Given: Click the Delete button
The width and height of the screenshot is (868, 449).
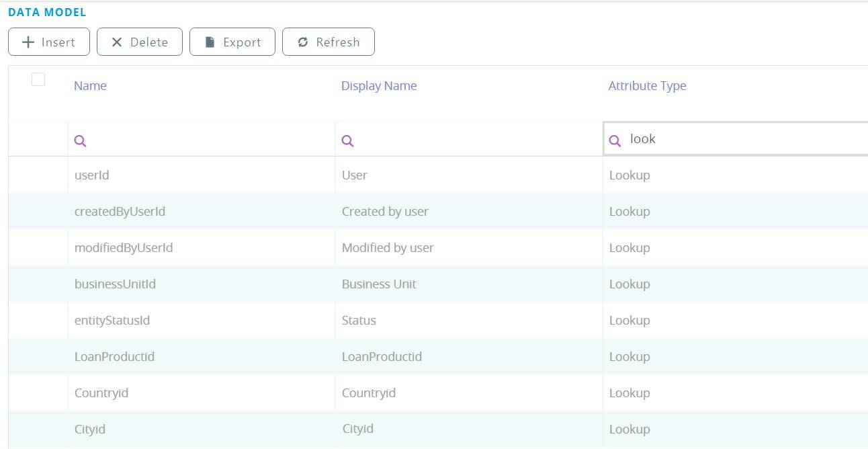Looking at the screenshot, I should pyautogui.click(x=140, y=42).
